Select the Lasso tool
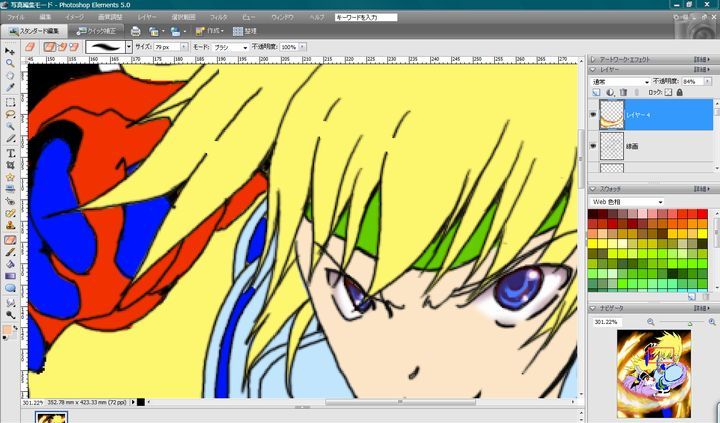The width and height of the screenshot is (720, 423). [10, 114]
